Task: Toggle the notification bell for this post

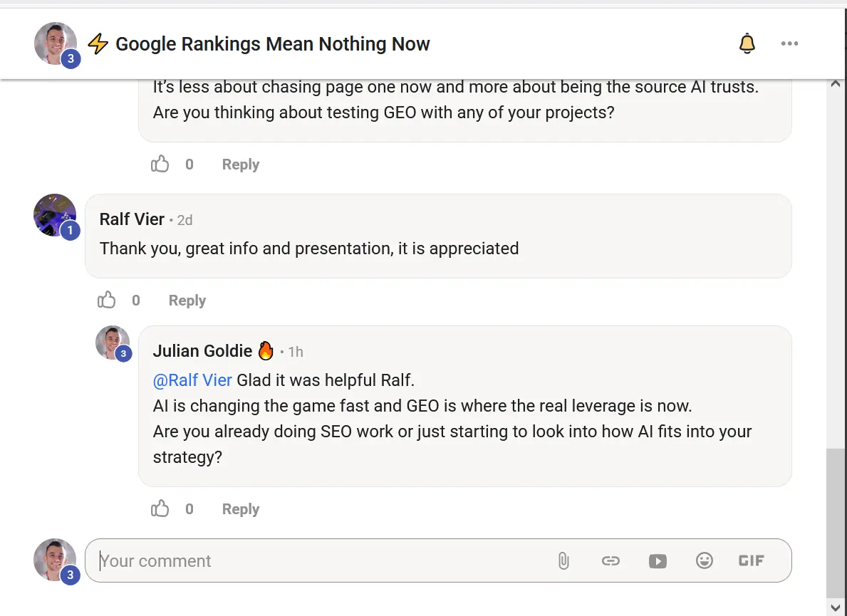Action: pyautogui.click(x=747, y=43)
